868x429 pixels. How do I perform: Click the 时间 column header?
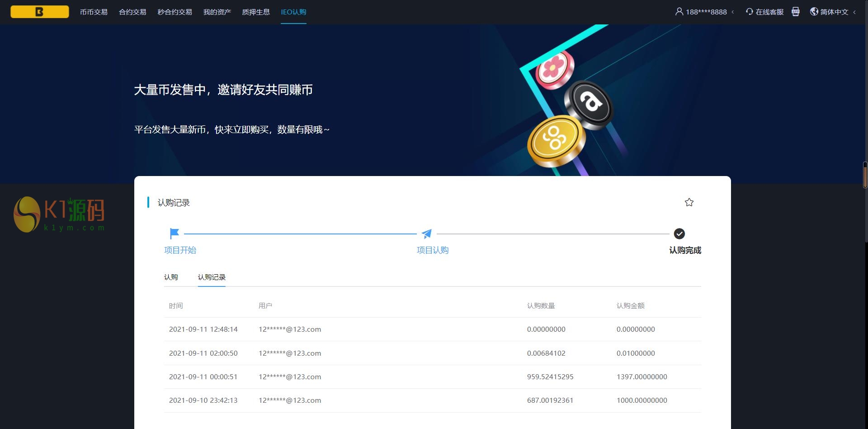pyautogui.click(x=176, y=306)
